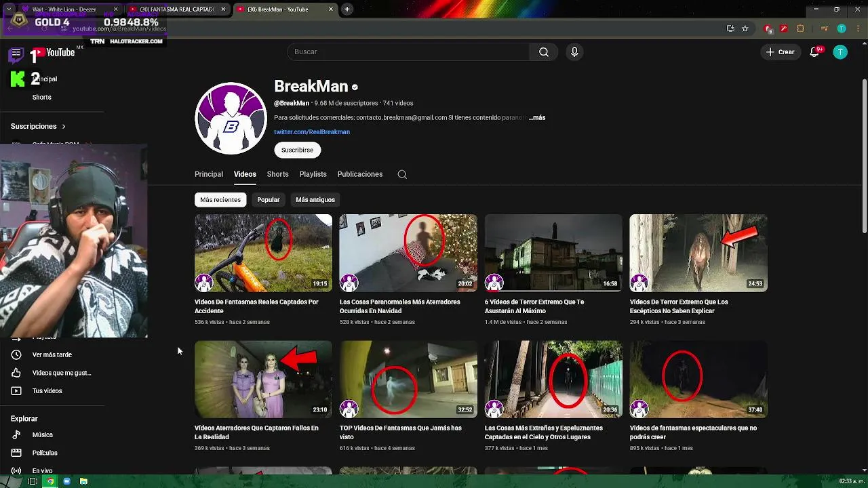Image resolution: width=868 pixels, height=488 pixels.
Task: Expand channel description with ...más
Action: pyautogui.click(x=537, y=118)
